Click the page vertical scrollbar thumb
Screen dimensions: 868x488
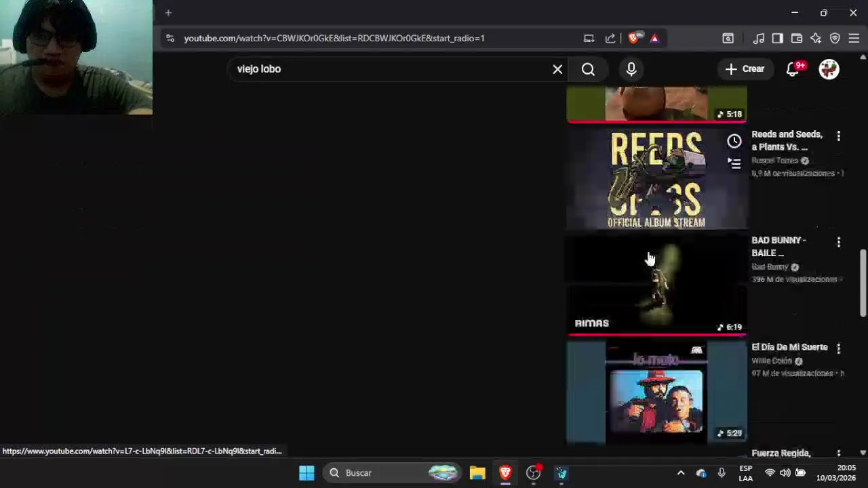pos(863,283)
